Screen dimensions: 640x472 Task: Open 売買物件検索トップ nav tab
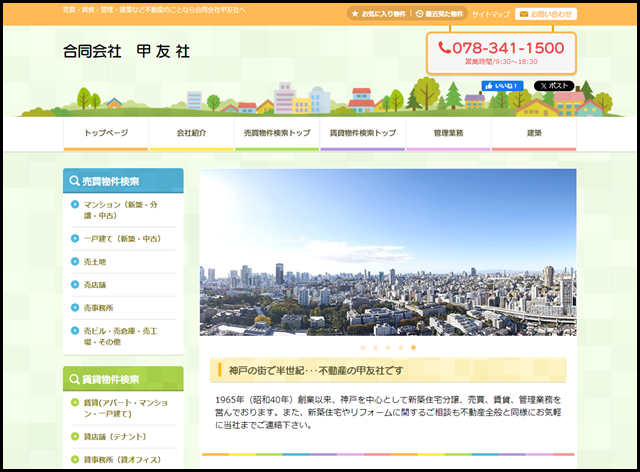[277, 134]
